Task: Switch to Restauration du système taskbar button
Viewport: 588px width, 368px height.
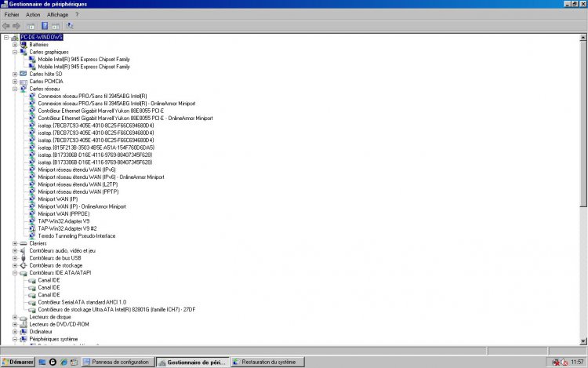Action: (x=268, y=362)
